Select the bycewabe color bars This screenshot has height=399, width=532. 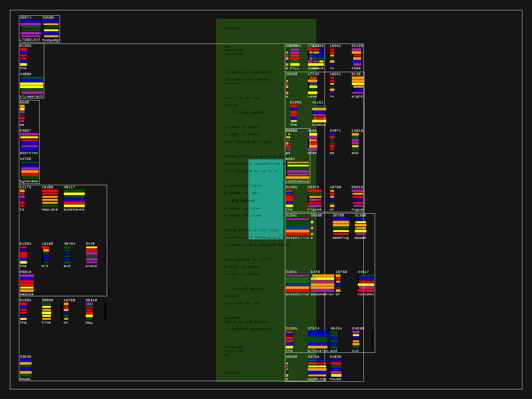(x=30, y=170)
